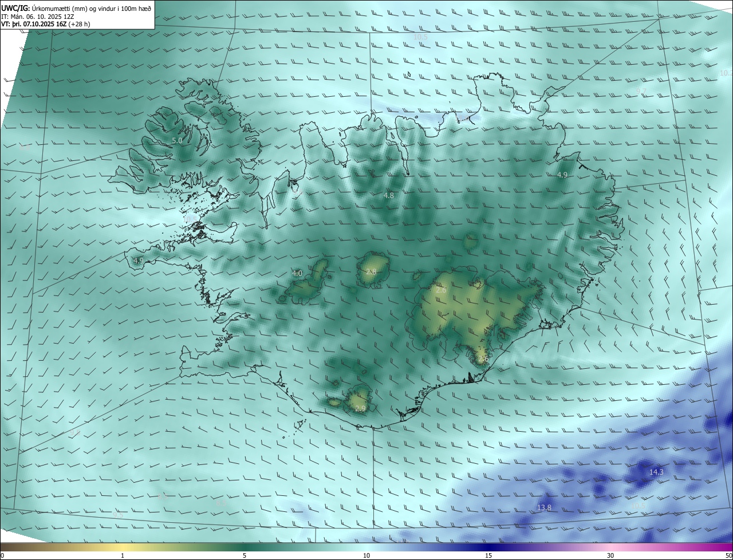Select the 2.9 value on Mýrdalsjökull glacier
The image size is (733, 560).
pyautogui.click(x=360, y=408)
